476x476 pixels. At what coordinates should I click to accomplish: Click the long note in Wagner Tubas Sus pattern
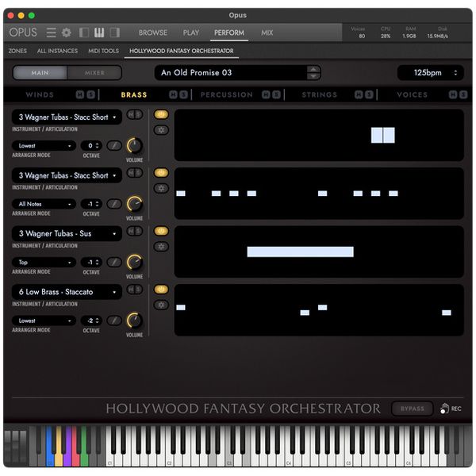(x=300, y=251)
